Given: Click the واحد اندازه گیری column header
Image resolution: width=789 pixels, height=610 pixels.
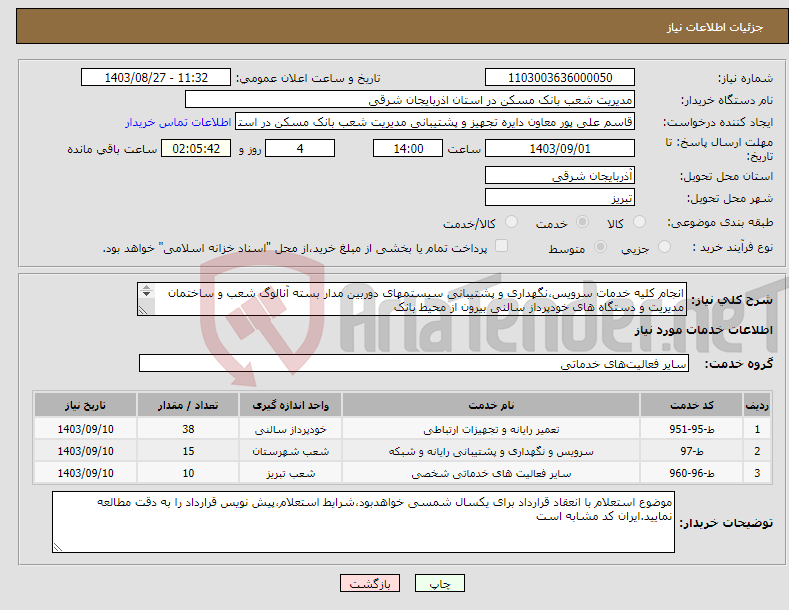Looking at the screenshot, I should (290, 405).
